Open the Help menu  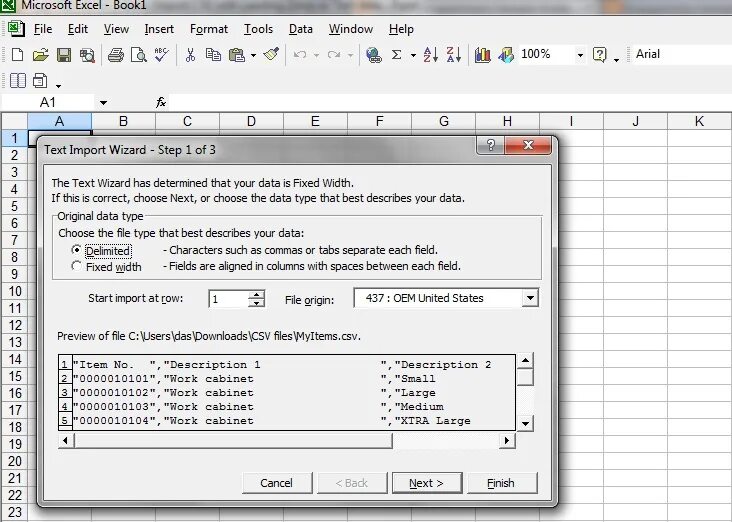tap(401, 29)
